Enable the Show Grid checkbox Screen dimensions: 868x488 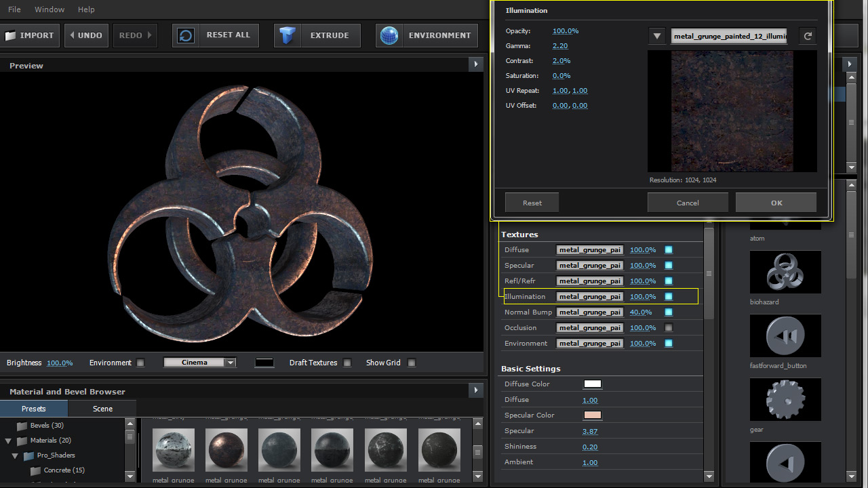point(411,363)
